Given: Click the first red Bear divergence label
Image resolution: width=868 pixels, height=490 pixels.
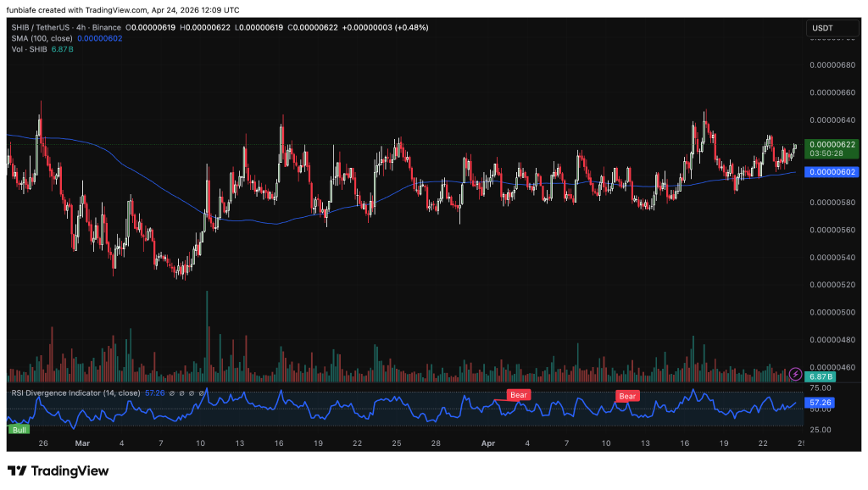Looking at the screenshot, I should [518, 395].
